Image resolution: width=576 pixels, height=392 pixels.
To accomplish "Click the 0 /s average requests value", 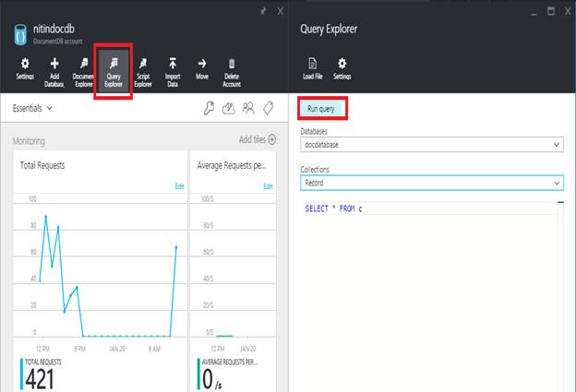I will (x=212, y=379).
